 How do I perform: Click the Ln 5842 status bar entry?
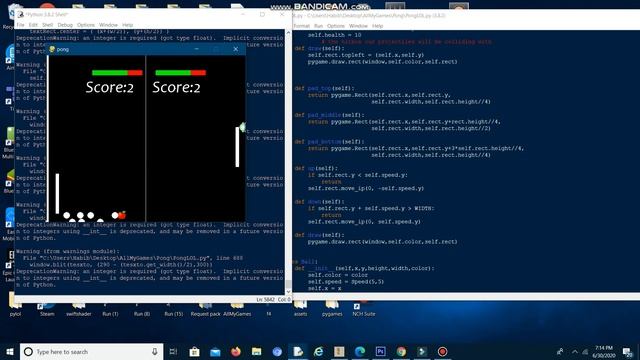(x=265, y=300)
